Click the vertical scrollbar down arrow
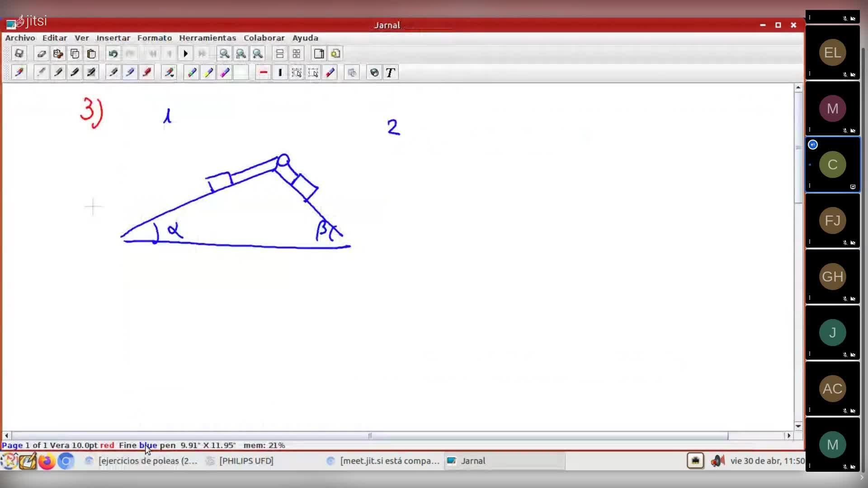The height and width of the screenshot is (488, 868). click(x=798, y=426)
